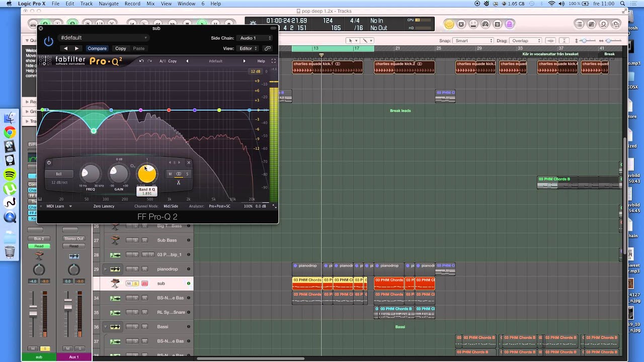Click the purple metronome icon

(x=510, y=24)
